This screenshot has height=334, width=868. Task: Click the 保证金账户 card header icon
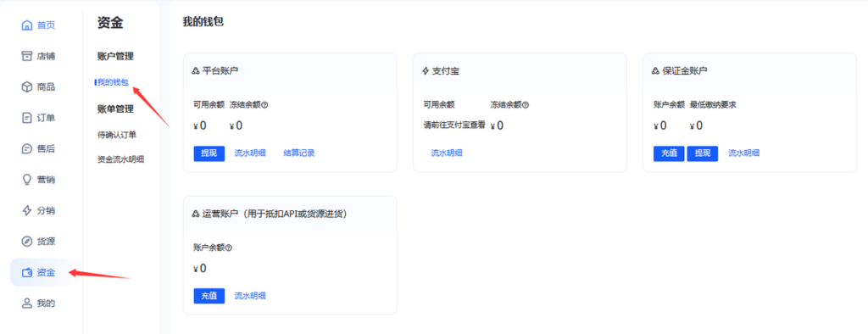655,71
